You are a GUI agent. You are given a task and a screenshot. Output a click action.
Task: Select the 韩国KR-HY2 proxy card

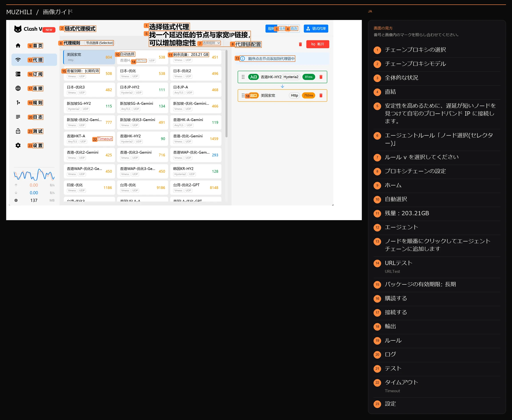pos(196,171)
